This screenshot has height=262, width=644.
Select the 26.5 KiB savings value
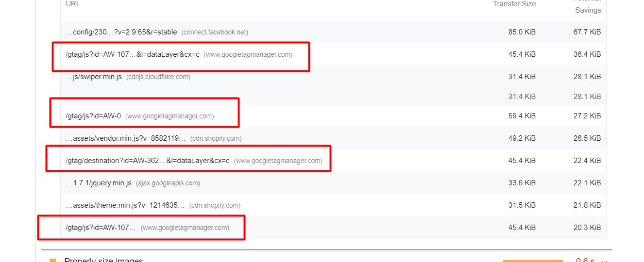[587, 138]
